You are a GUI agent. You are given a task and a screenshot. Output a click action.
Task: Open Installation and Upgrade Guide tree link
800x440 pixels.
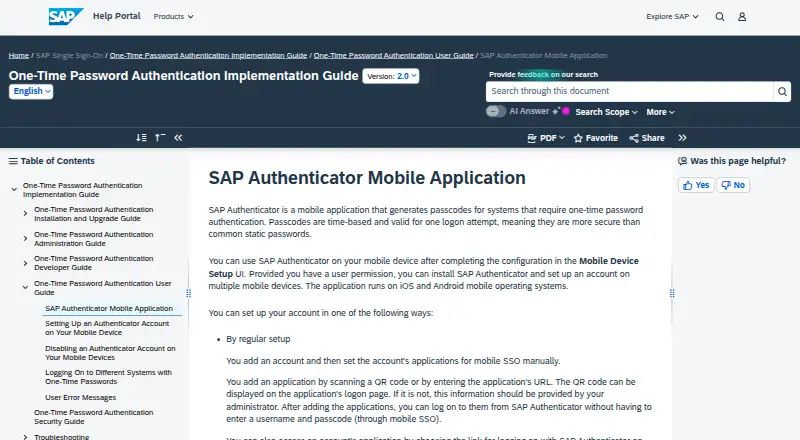coord(93,214)
